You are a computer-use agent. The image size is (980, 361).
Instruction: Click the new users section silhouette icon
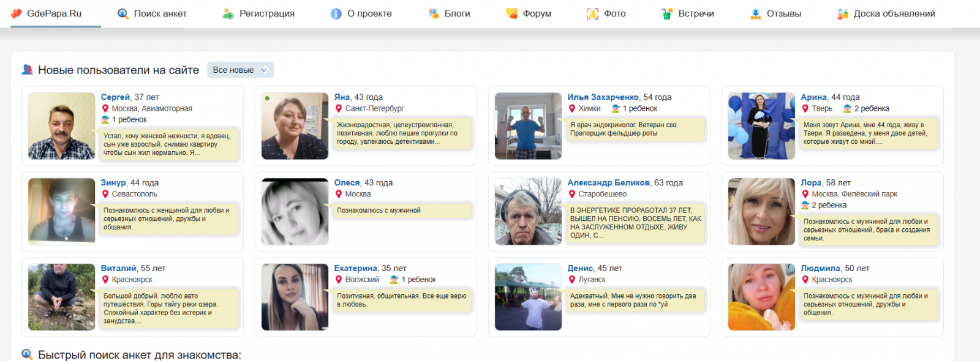(x=27, y=70)
